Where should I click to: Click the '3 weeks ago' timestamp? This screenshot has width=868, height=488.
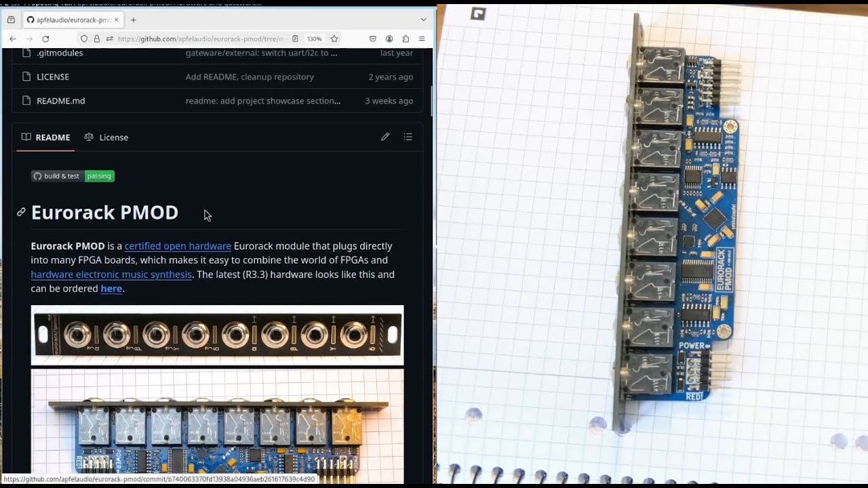[x=389, y=100]
